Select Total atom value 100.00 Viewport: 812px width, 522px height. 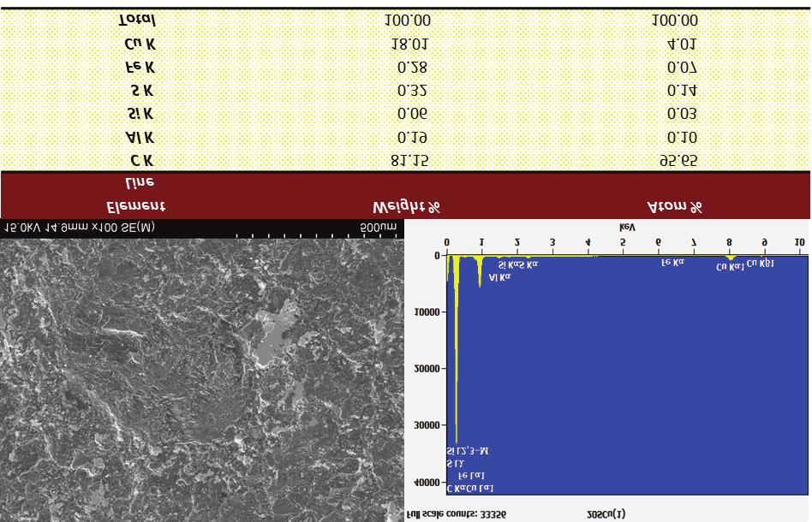coord(675,21)
